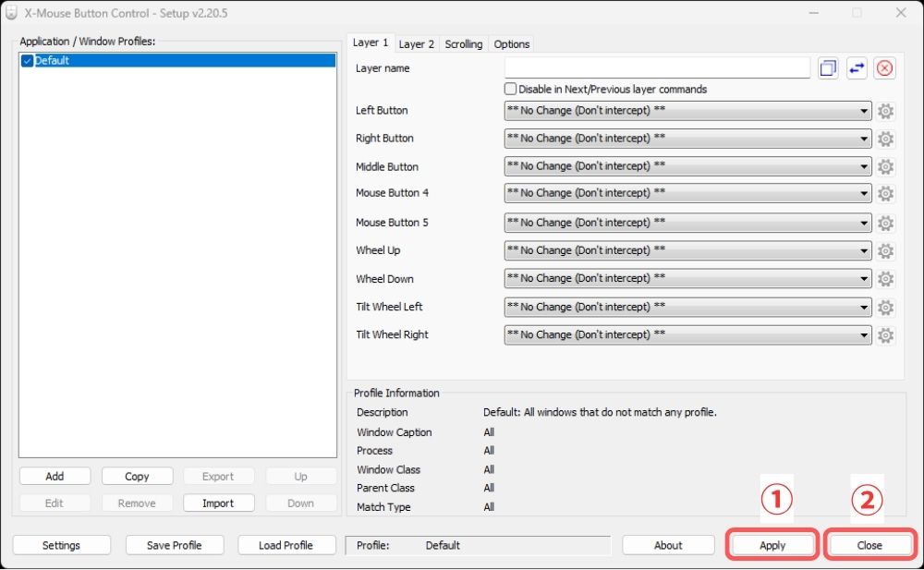
Task: Open Tilt Wheel Right settings gear
Action: tap(885, 335)
